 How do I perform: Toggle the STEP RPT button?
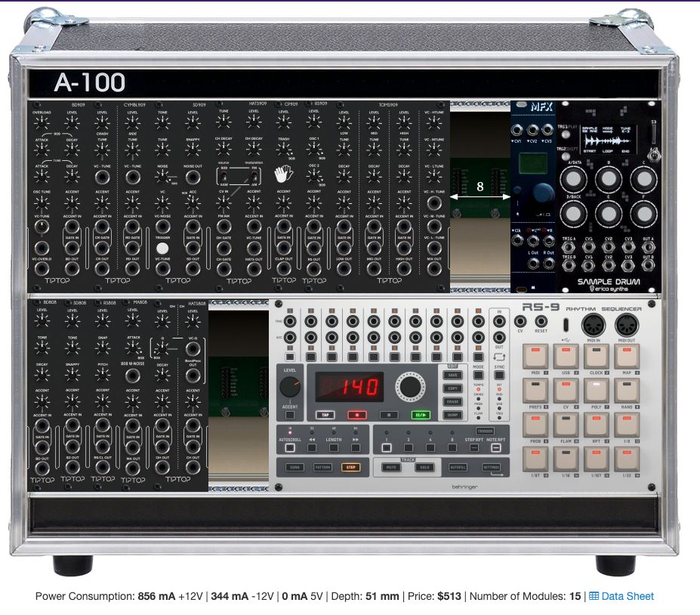(474, 447)
